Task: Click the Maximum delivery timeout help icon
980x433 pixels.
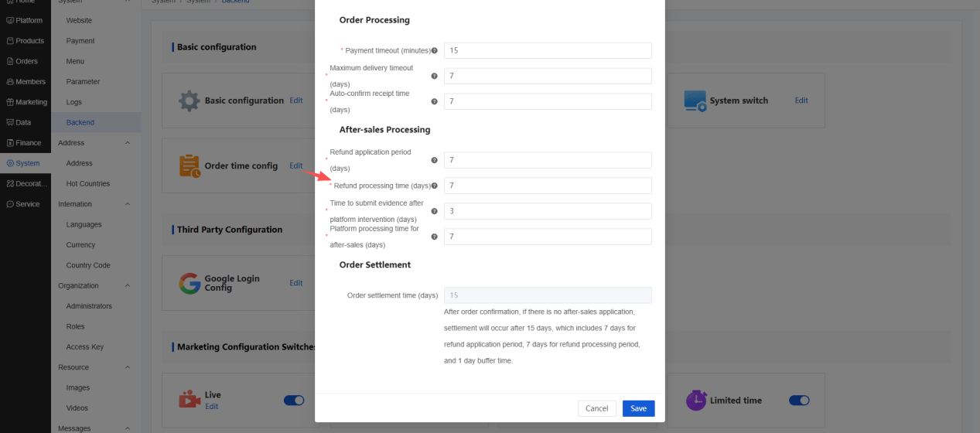Action: (x=435, y=76)
